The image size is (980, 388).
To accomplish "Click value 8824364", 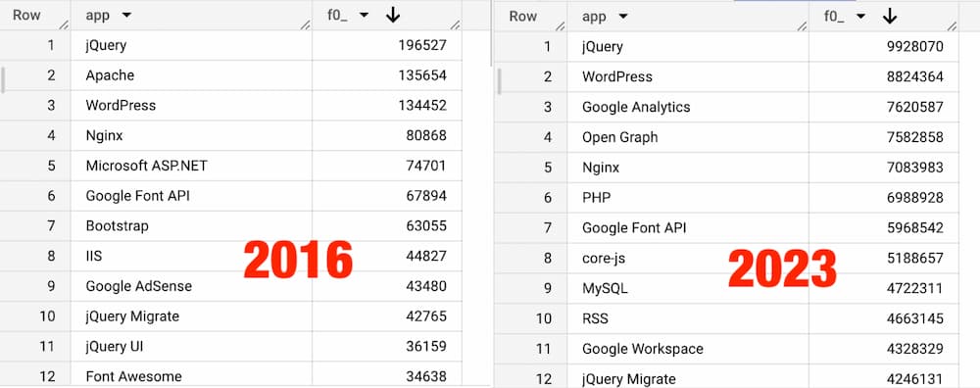I will 915,76.
